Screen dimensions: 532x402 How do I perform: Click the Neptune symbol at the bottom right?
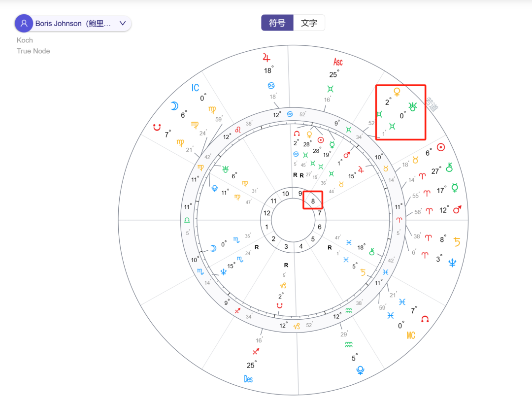(x=451, y=262)
